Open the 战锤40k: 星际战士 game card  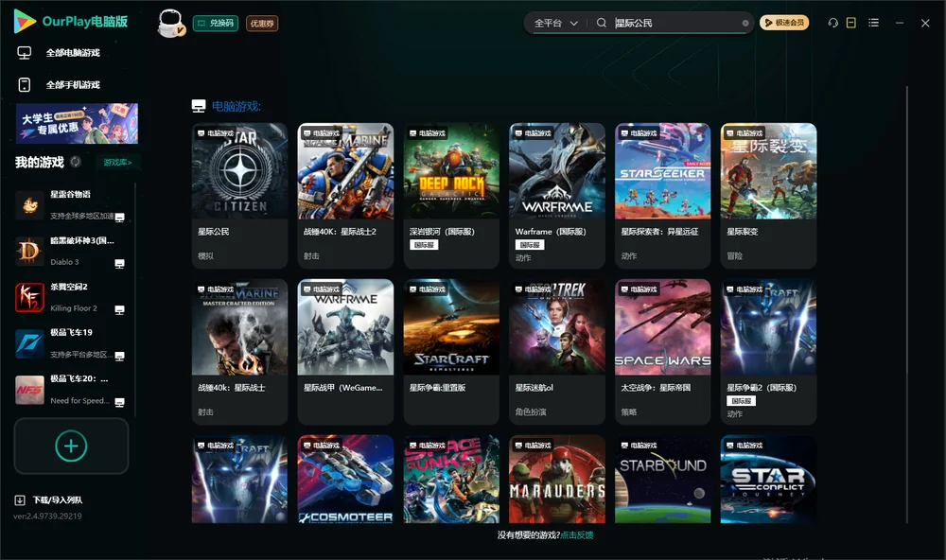[239, 352]
